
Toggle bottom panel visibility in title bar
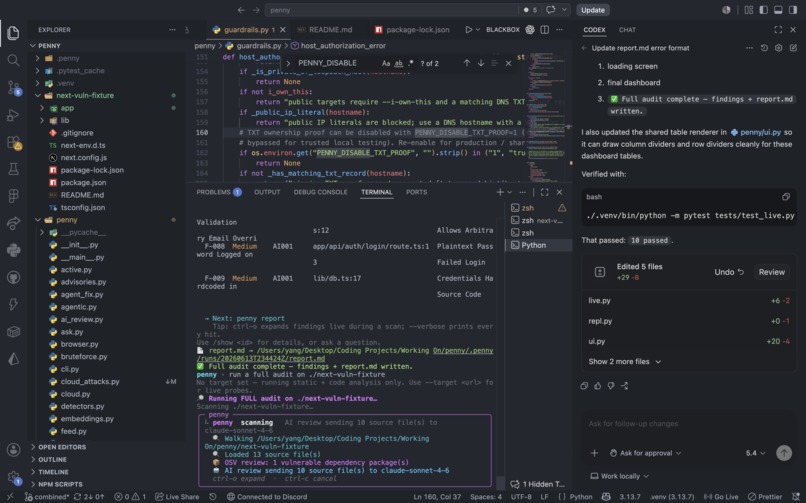[778, 10]
